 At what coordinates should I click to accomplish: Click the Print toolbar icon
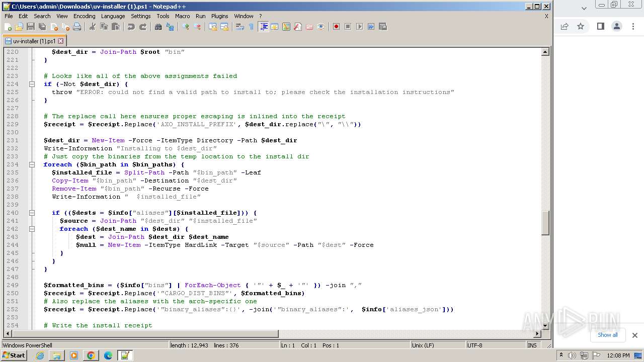pyautogui.click(x=77, y=27)
